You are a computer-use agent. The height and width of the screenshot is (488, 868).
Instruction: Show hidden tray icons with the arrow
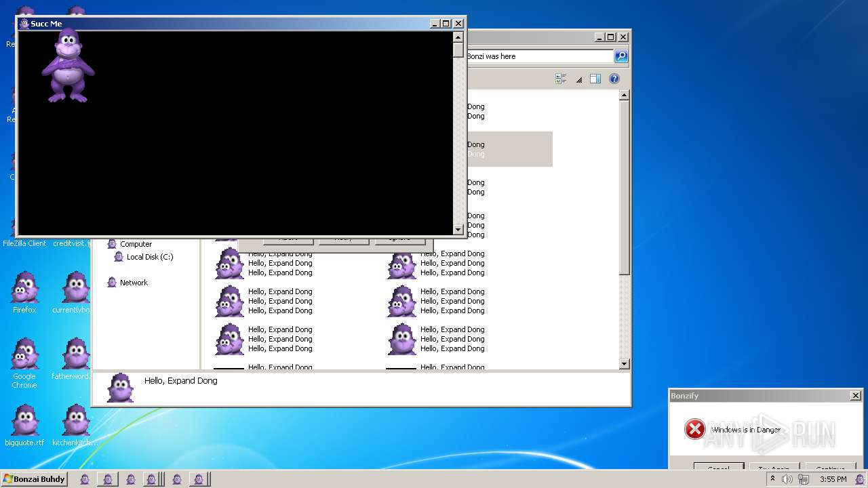tap(772, 479)
